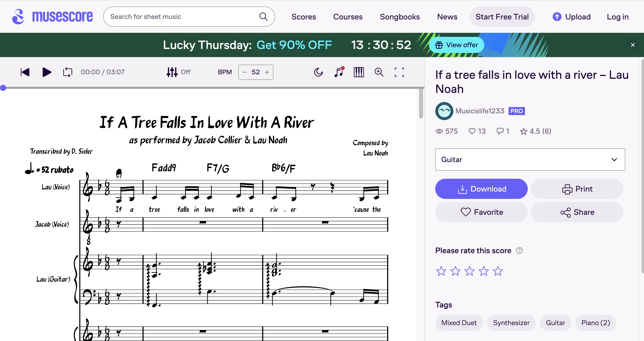Click the 4.5 rating star
This screenshot has height=341, width=644.
(x=523, y=131)
